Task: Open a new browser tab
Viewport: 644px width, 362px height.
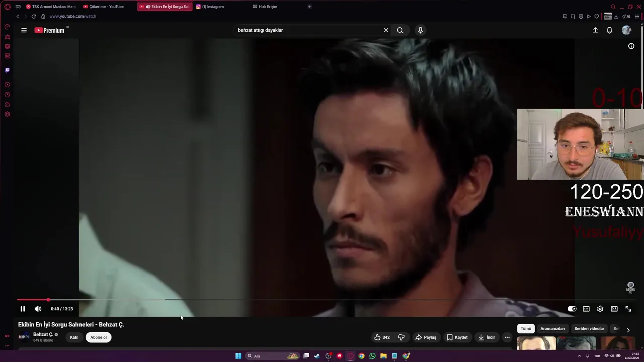Action: click(309, 7)
